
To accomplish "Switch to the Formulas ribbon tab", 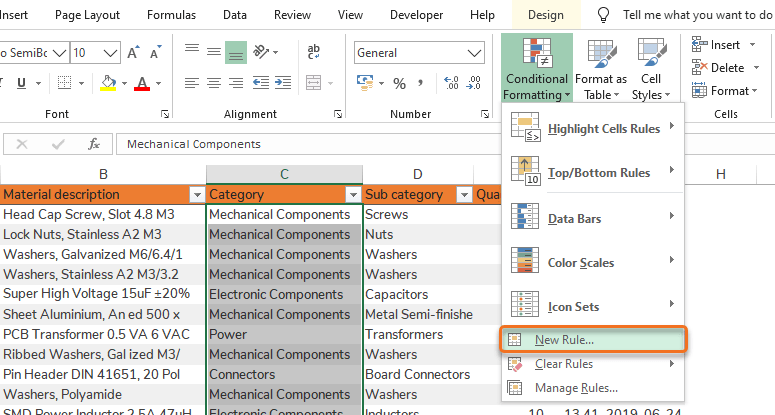I will [x=171, y=15].
